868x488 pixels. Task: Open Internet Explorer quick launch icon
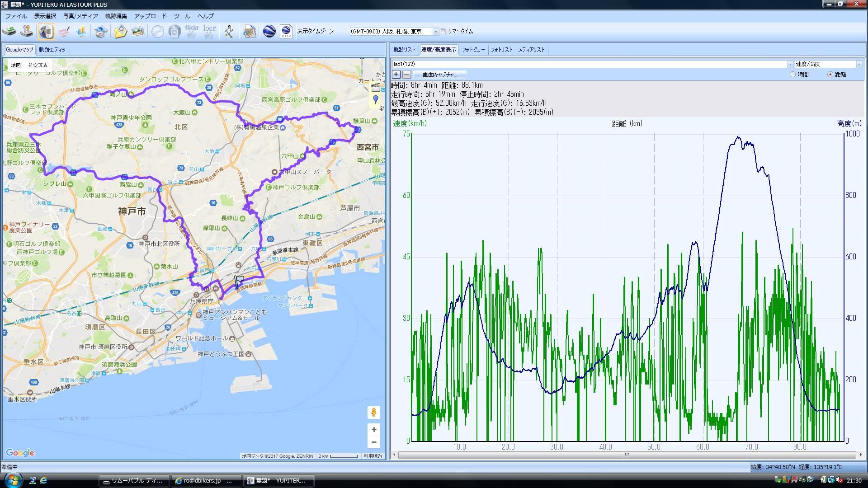click(44, 480)
